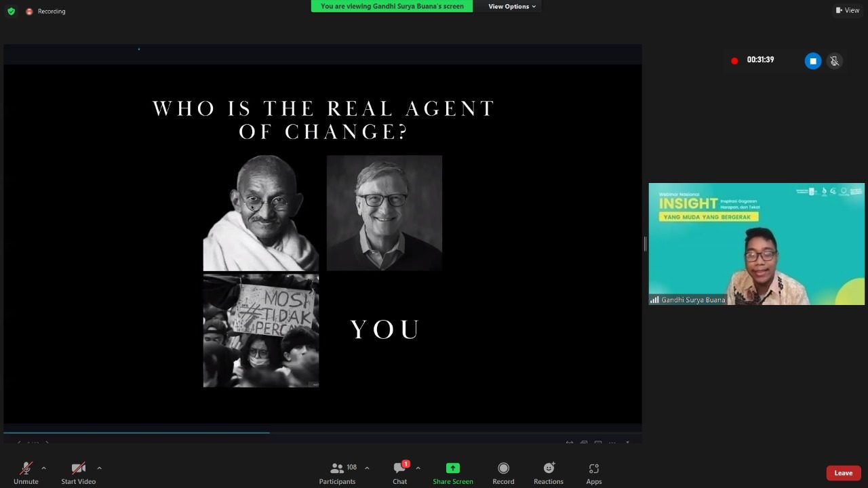Select Gandhi Surya Buana's video thumbnail

(756, 244)
